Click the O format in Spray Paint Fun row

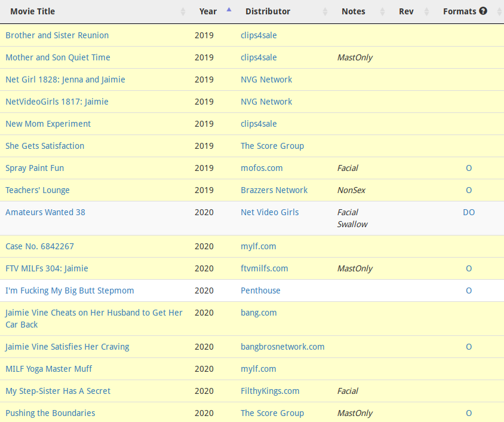469,168
